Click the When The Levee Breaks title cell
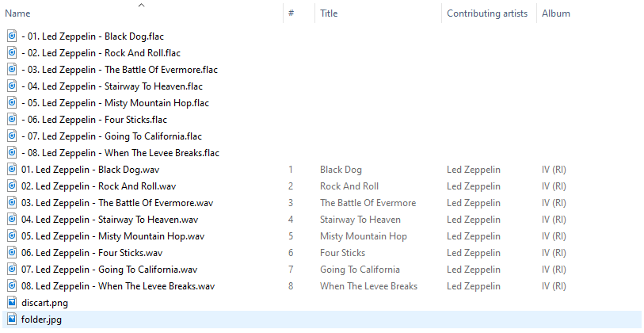Screen dimensions: 644x333 368,285
